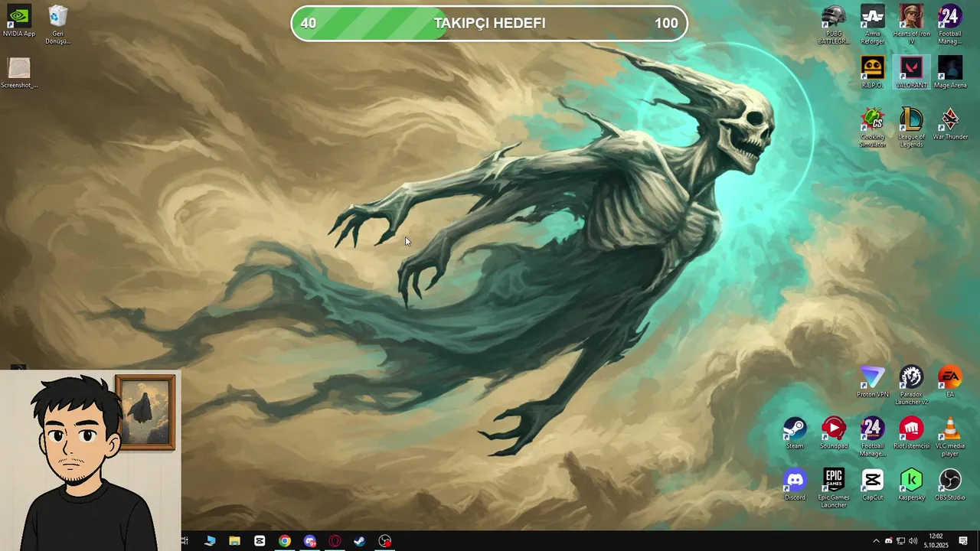Click the cartoon avatar webcam overlay
980x551 pixels.
90,461
